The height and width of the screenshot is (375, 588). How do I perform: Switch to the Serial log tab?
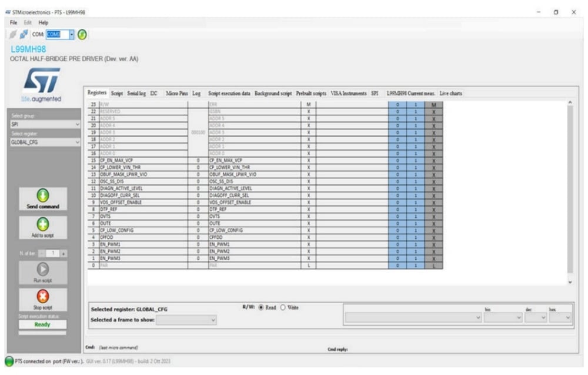click(x=136, y=94)
